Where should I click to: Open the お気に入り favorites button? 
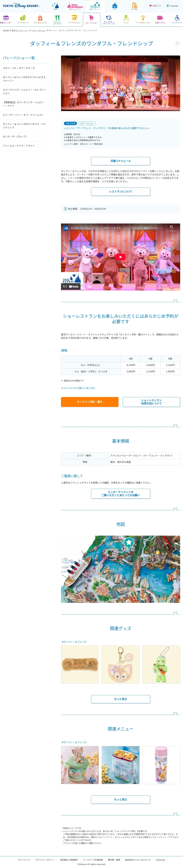155,6
